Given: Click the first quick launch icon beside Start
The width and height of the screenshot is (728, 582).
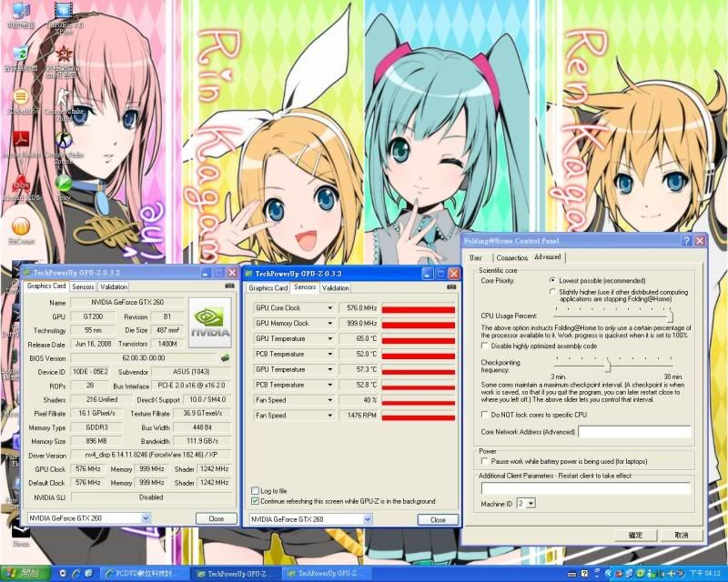Looking at the screenshot, I should click(63, 574).
